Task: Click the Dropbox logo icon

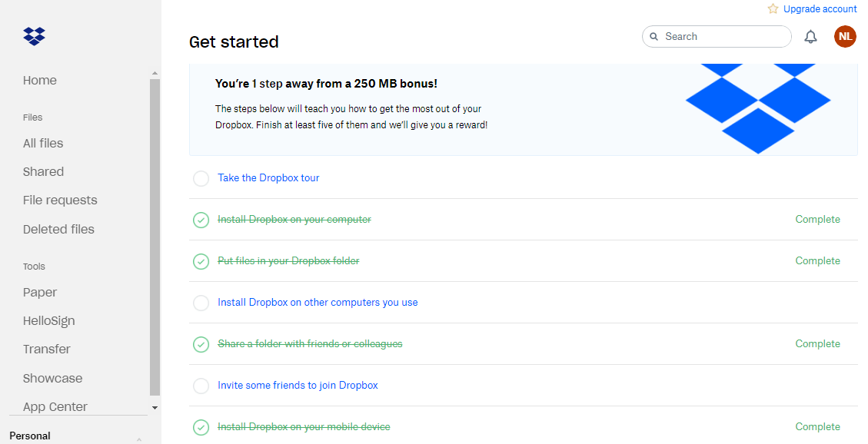Action: tap(34, 36)
